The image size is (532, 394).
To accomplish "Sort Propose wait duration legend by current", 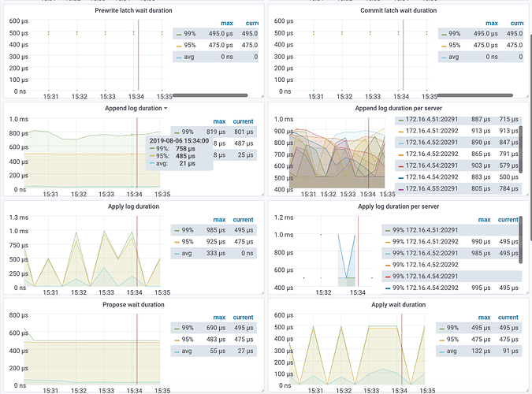I will pos(243,318).
